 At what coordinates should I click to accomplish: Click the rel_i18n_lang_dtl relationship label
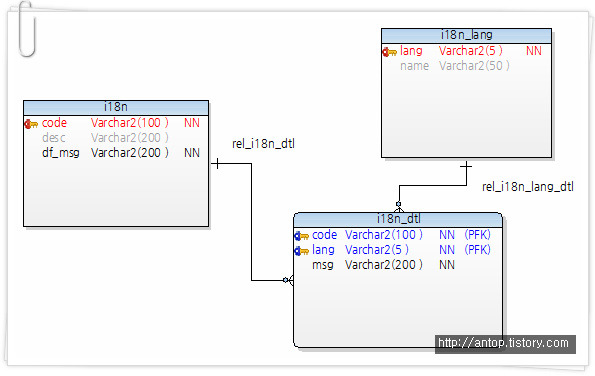[x=528, y=187]
